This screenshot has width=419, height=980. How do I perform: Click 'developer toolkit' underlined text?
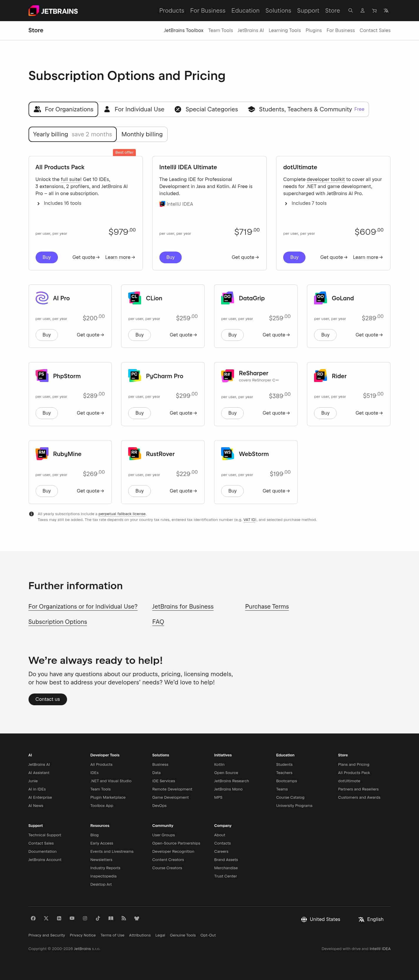tap(326, 179)
